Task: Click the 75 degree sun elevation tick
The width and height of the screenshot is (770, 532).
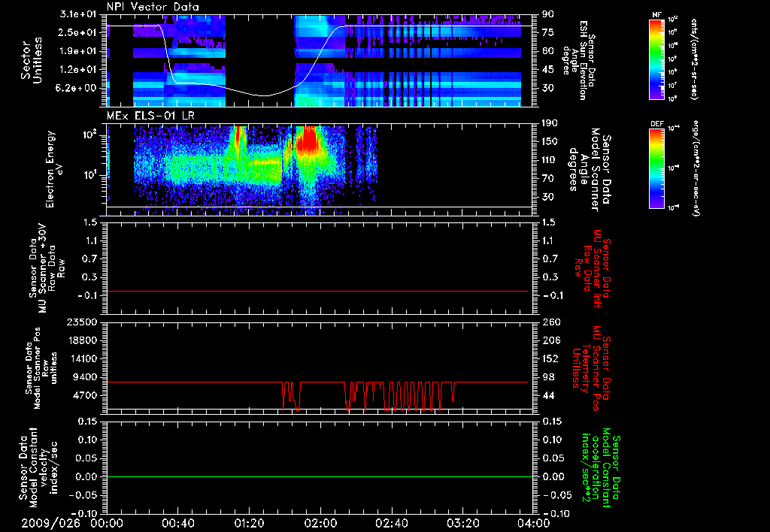Action: pos(548,32)
